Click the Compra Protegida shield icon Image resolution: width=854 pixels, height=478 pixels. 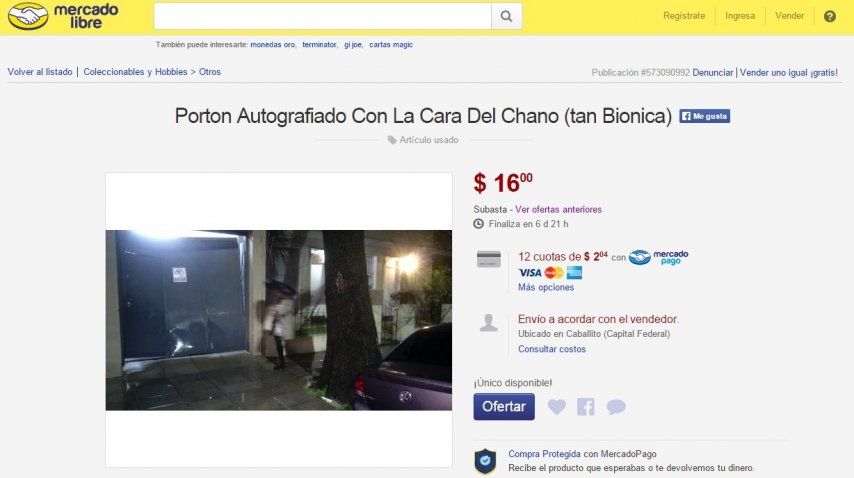tap(485, 461)
